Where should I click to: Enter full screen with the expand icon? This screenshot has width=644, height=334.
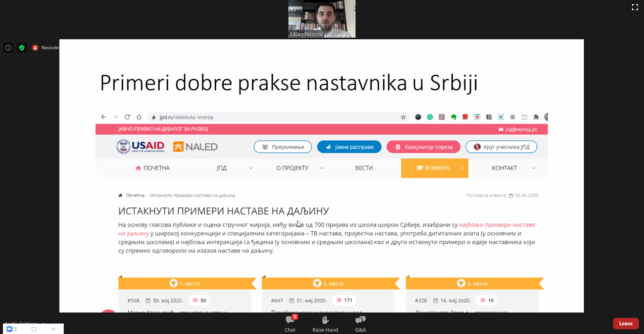pyautogui.click(x=635, y=7)
